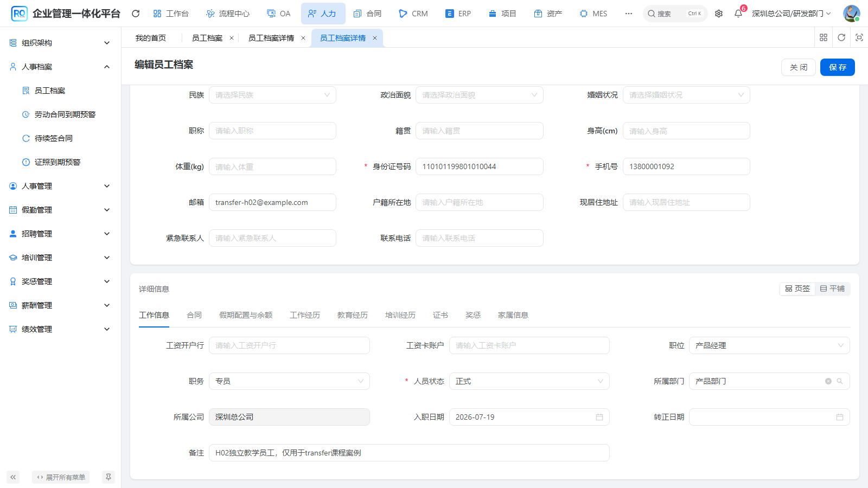Screen dimensions: 868x488
Task: Open the 家属信息 tab
Action: [513, 315]
